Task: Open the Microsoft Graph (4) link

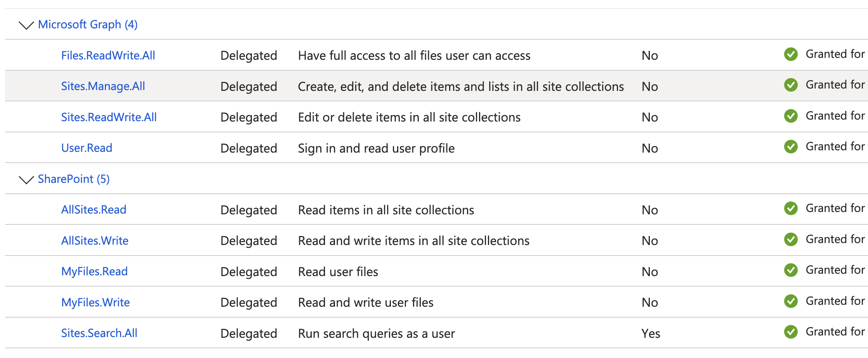Action: click(x=88, y=24)
